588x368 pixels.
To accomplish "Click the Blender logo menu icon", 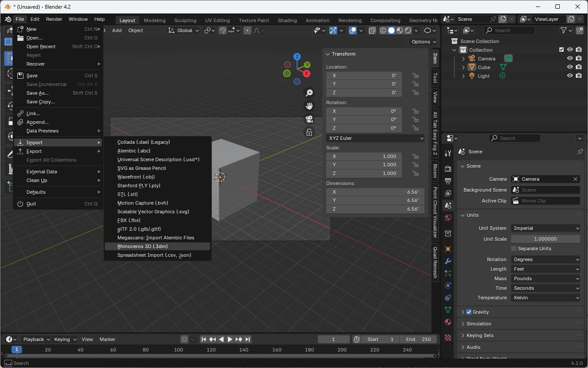I will click(x=8, y=19).
